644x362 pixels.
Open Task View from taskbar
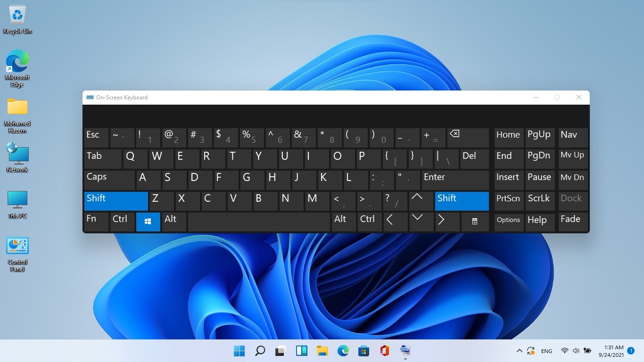[x=281, y=351]
